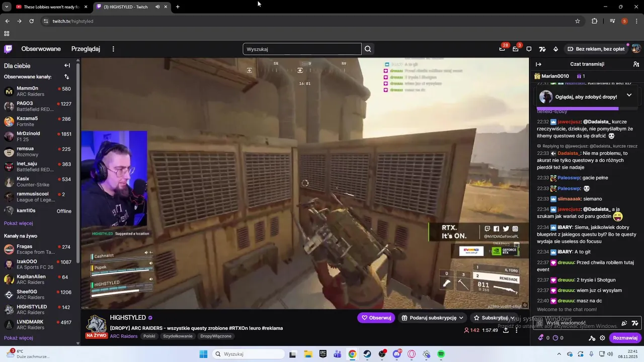Open 7TV emote menu in chat input
The width and height of the screenshot is (644, 362).
pyautogui.click(x=635, y=323)
